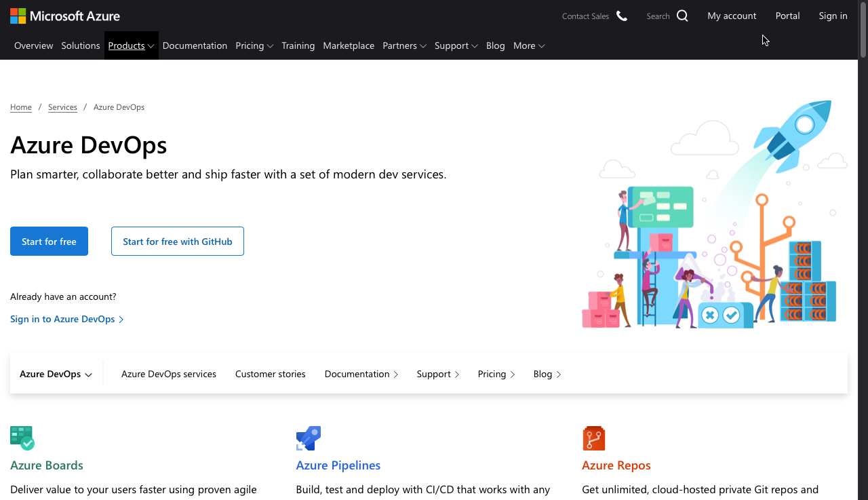Viewport: 868px width, 500px height.
Task: Open the Portal link in header
Action: (787, 16)
